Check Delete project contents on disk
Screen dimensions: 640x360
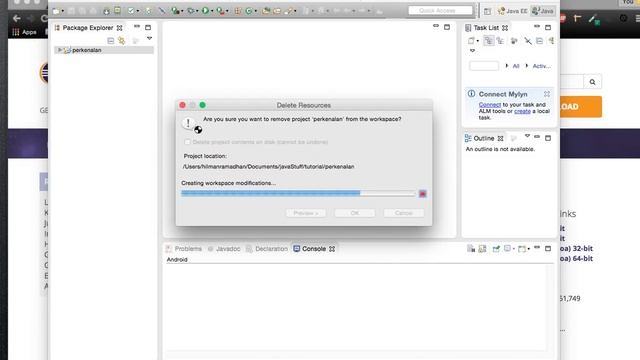tap(187, 142)
